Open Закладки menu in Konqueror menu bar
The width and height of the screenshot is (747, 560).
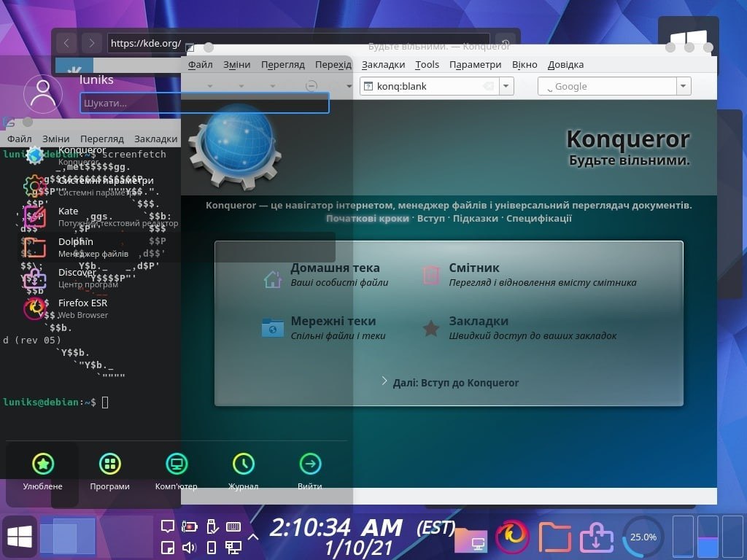point(383,64)
